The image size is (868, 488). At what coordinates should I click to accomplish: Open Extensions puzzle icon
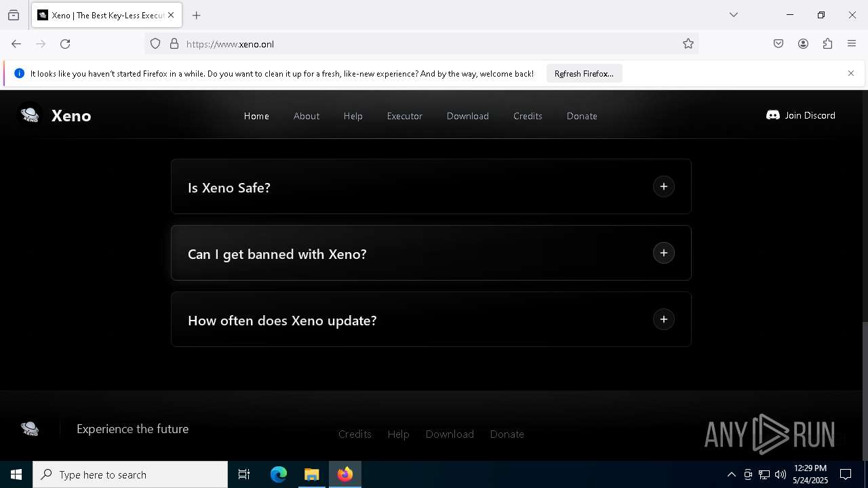click(x=827, y=44)
